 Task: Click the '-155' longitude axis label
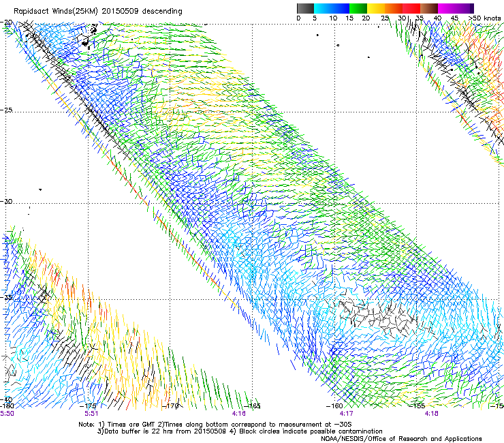(418, 406)
